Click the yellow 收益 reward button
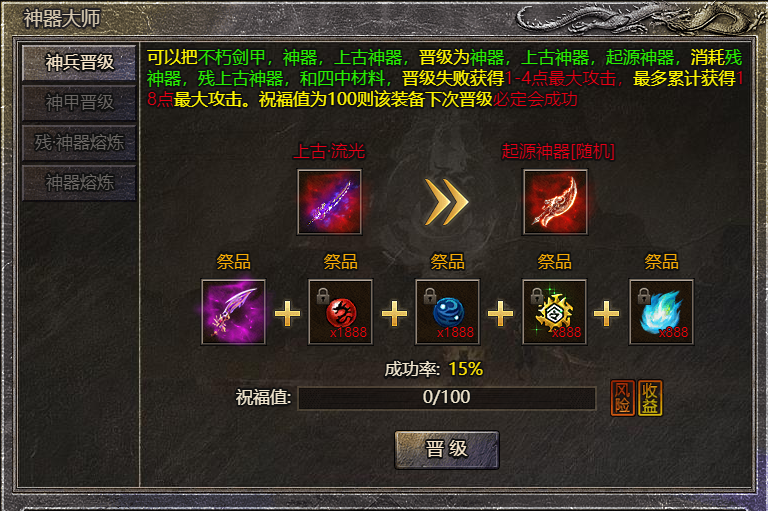Viewport: 768px width, 511px height. coord(650,398)
